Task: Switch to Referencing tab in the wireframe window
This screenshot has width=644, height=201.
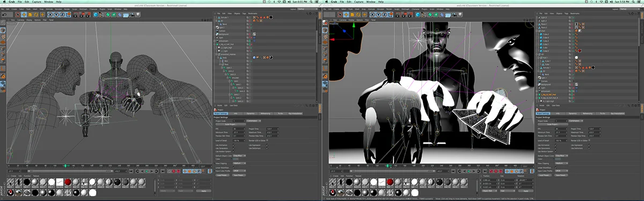Action: coord(266,113)
